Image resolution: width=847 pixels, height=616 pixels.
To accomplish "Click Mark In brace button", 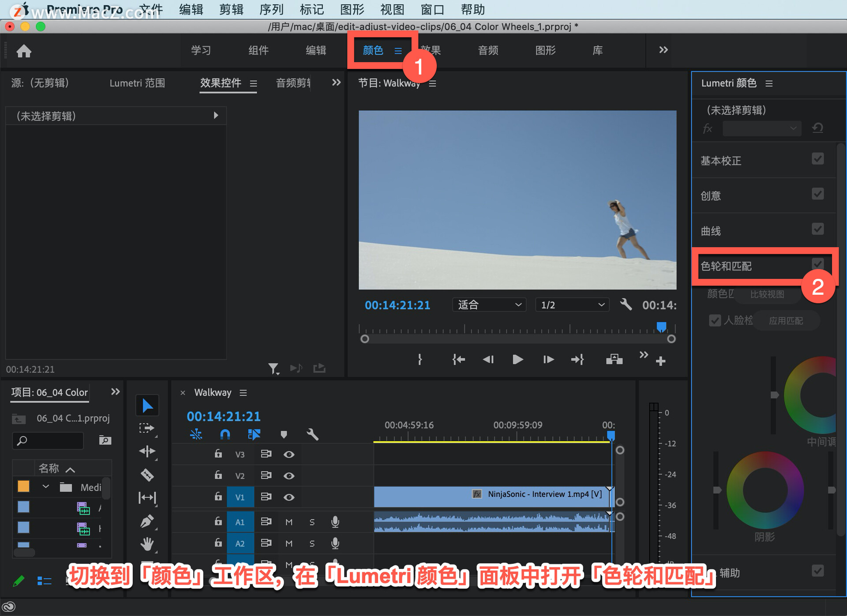I will click(x=420, y=360).
